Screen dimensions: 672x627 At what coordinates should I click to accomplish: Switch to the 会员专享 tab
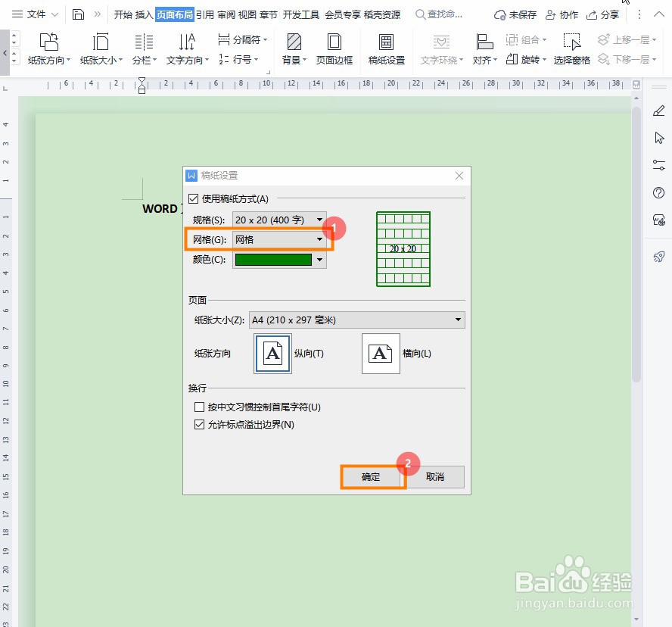(343, 14)
